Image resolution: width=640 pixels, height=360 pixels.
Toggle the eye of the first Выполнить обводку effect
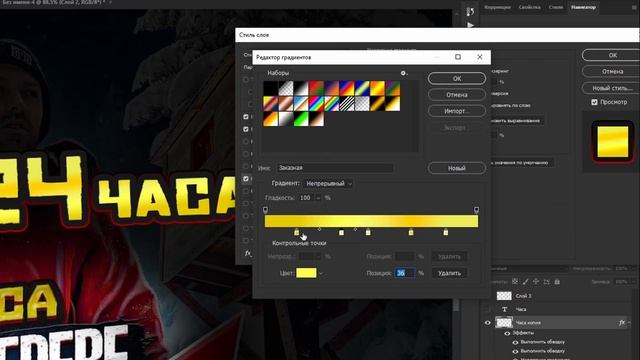(x=515, y=342)
